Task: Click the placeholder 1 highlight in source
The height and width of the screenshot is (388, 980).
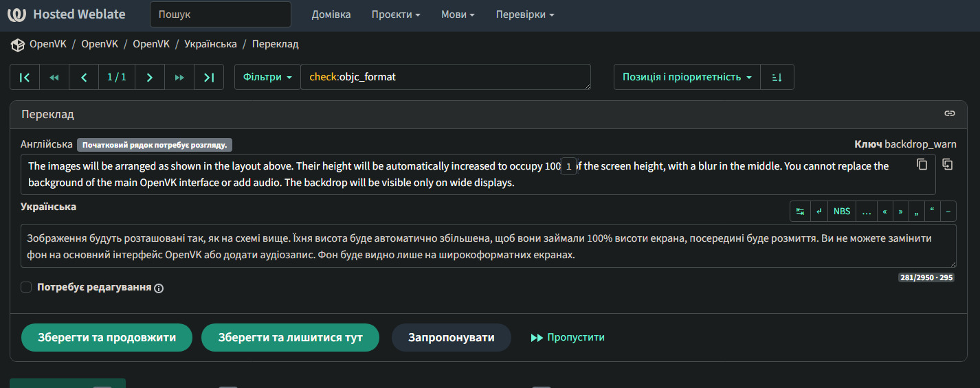Action: [568, 166]
